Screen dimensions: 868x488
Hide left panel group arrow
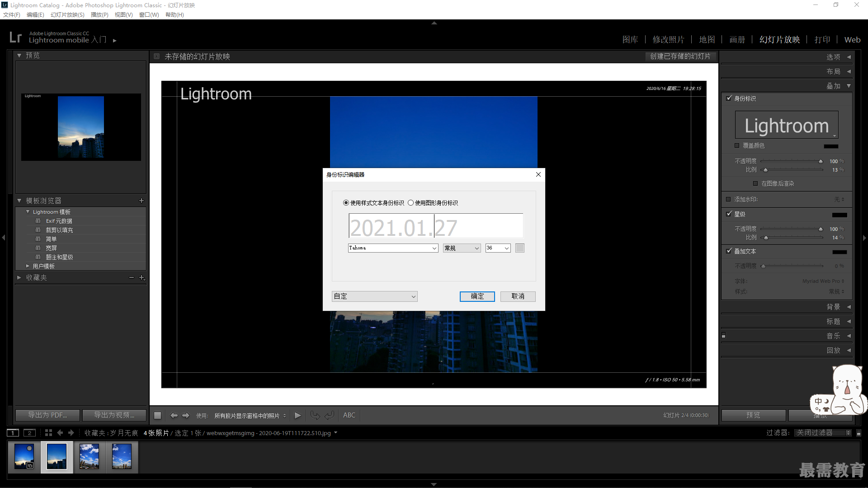[x=4, y=238]
